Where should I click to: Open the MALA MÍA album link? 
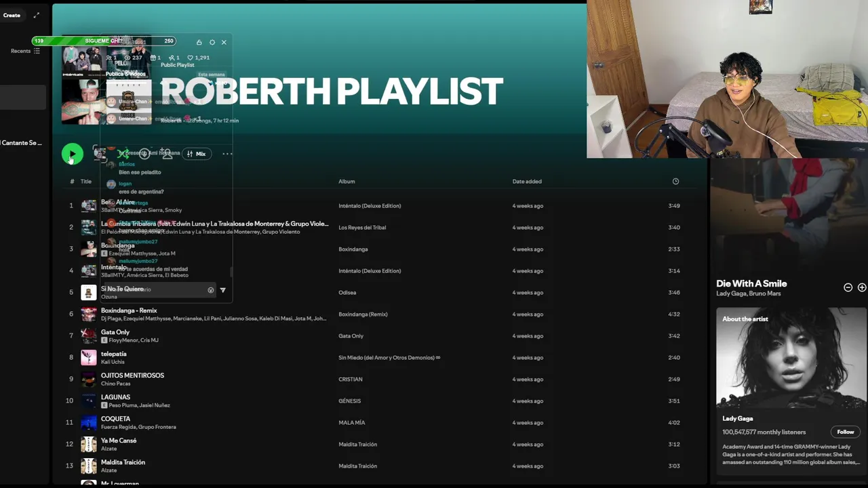click(352, 423)
